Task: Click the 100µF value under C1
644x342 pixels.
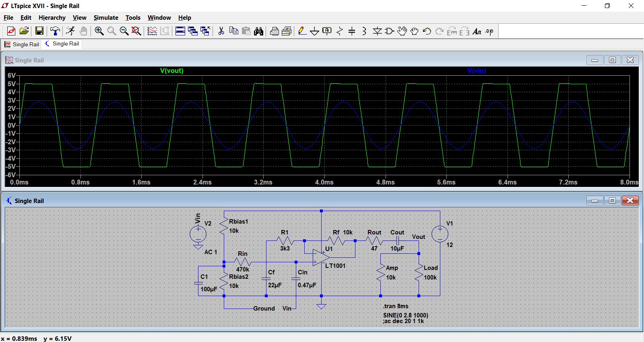Action: point(209,289)
